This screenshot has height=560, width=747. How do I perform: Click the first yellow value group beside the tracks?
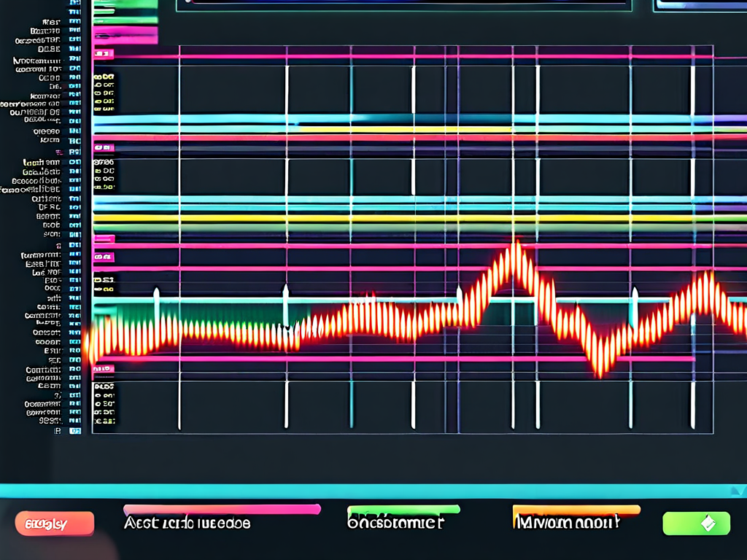coord(104,93)
